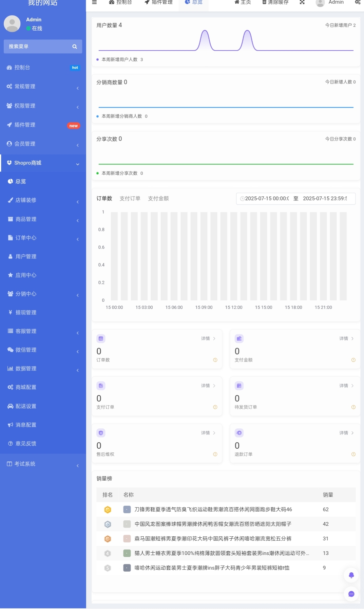The image size is (364, 609).
Task: Open 配送设置 in the sidebar
Action: click(43, 406)
